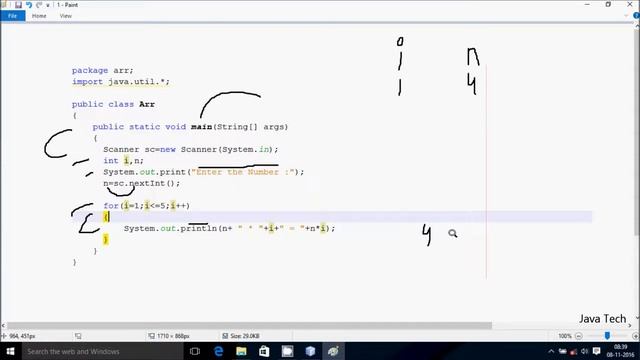Click the word 'main' in the code
The height and width of the screenshot is (360, 640).
(202, 127)
